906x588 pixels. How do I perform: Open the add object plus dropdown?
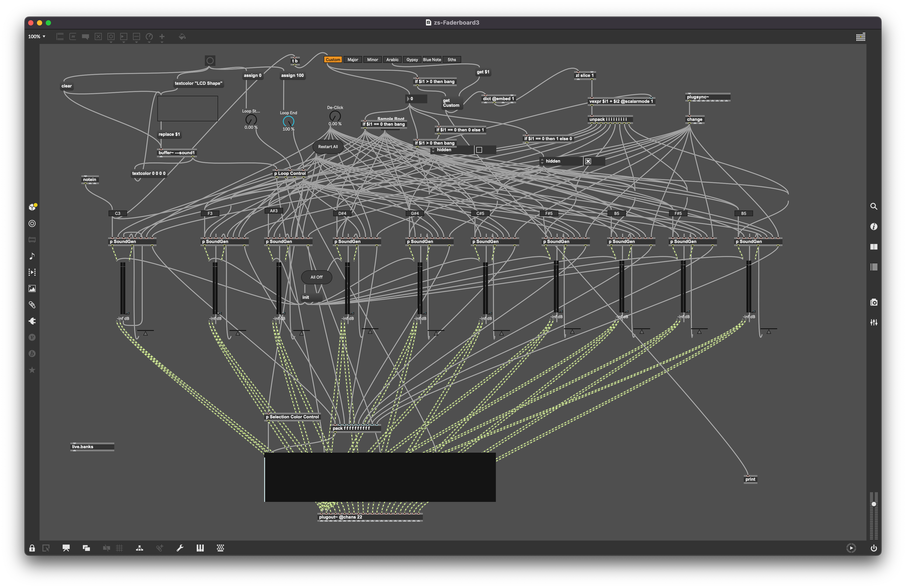click(162, 37)
